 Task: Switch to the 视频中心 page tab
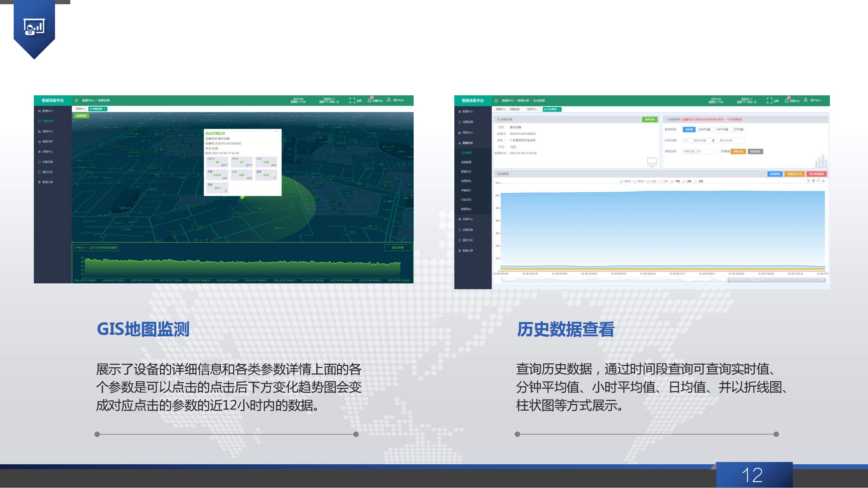coord(532,109)
